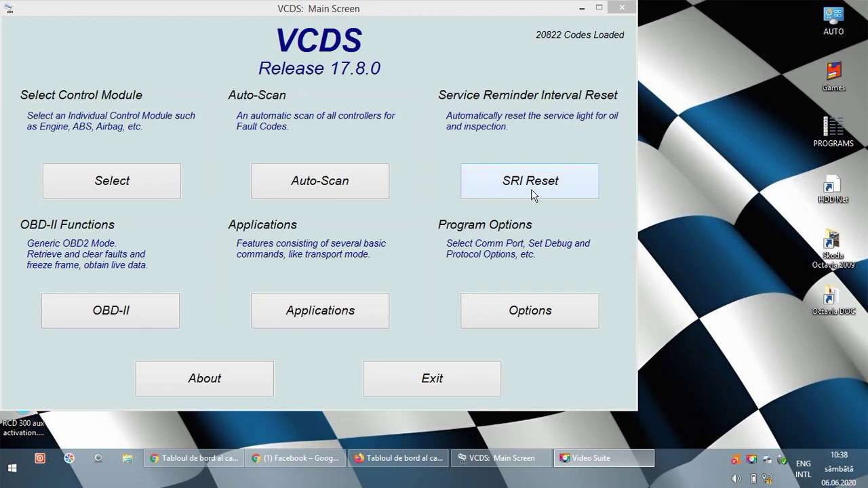Switch to Facebook Google Chrome taskbar window
Viewport: 868px width, 488px height.
(296, 458)
